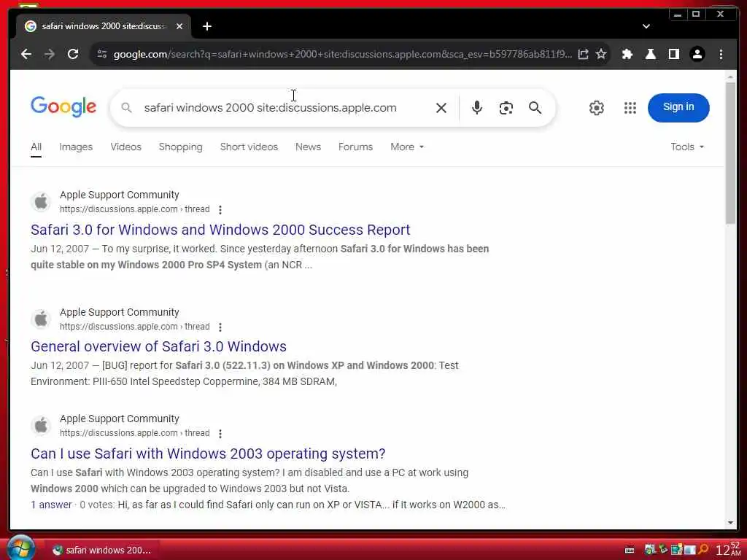This screenshot has width=747, height=560.
Task: Switch to Shopping results
Action: point(181,147)
